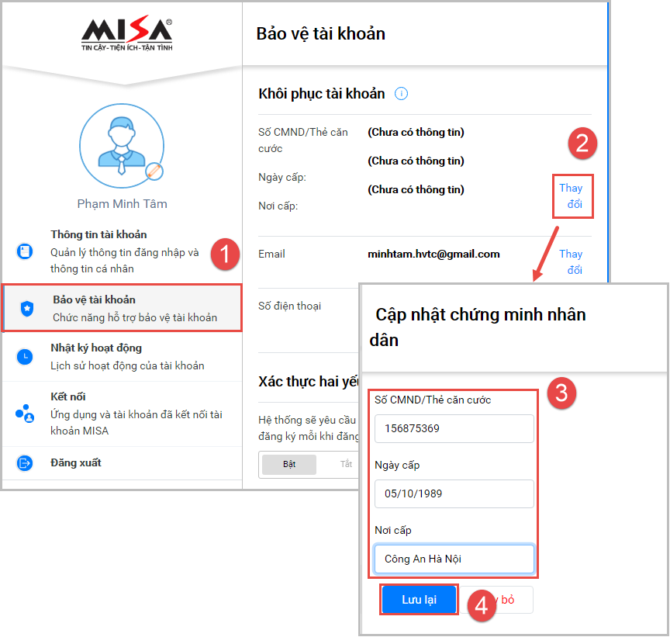Viewport: 670px width, 644px height.
Task: Click Thay đổi next to the Email
Action: [x=571, y=261]
